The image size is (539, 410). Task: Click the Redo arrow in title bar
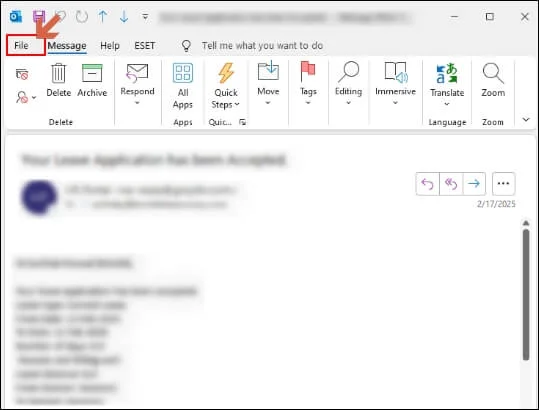[x=82, y=16]
